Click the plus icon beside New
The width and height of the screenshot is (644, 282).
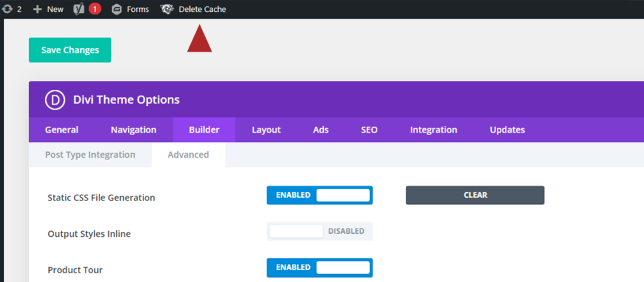coord(38,9)
